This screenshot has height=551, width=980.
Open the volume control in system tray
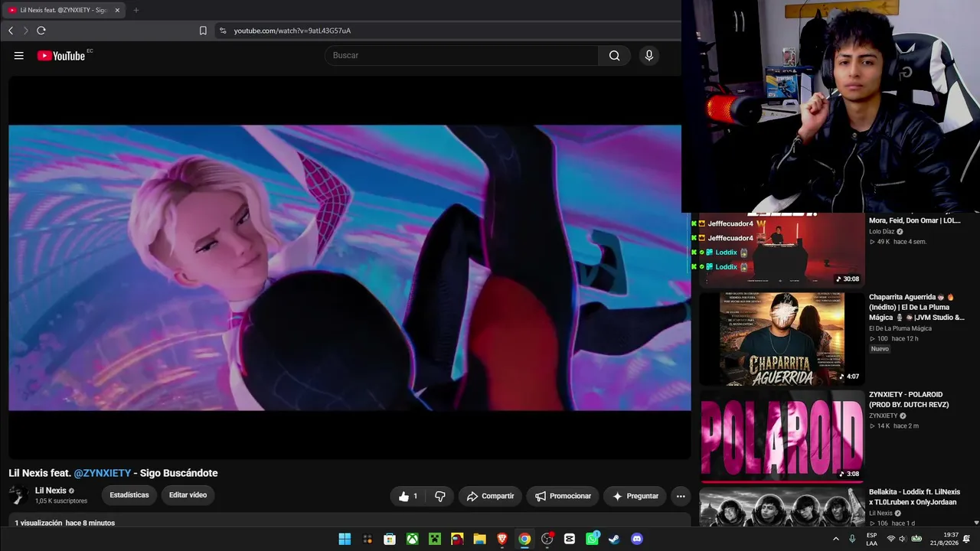click(x=903, y=539)
